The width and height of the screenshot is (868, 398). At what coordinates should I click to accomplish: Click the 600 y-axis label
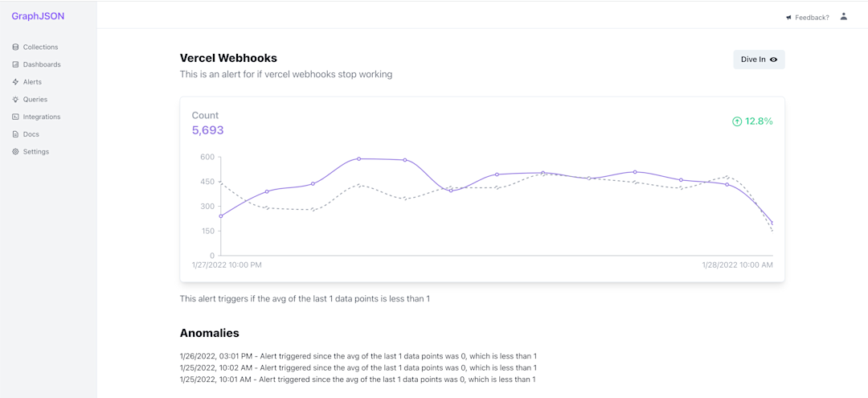(x=207, y=158)
